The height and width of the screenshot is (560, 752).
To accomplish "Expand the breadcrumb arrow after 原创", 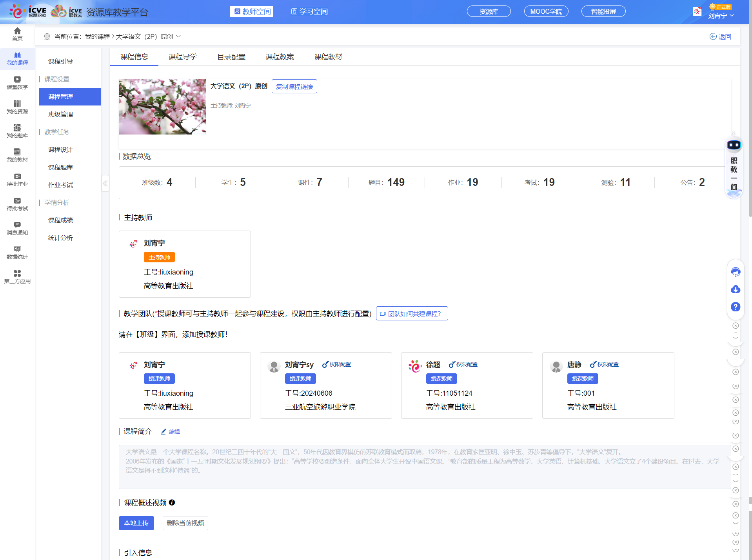I will (x=178, y=36).
